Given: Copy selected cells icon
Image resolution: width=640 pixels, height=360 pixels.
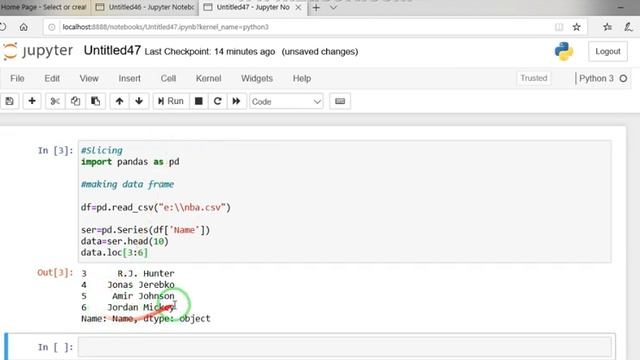Looking at the screenshot, I should 75,101.
